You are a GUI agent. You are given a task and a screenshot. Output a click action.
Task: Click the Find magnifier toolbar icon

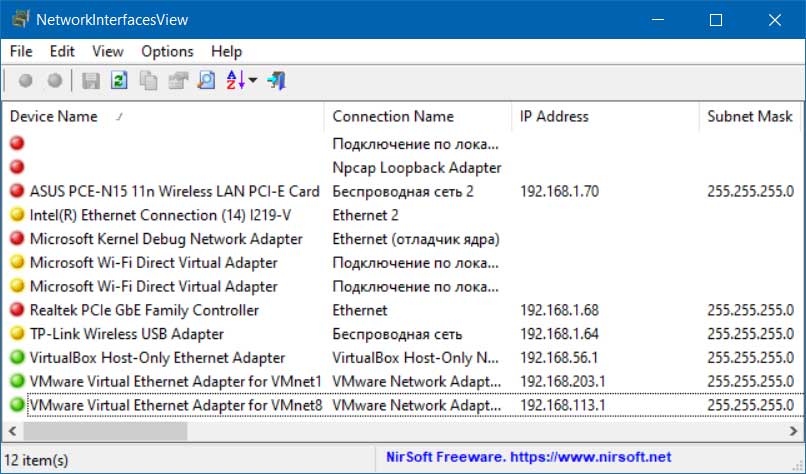(207, 81)
